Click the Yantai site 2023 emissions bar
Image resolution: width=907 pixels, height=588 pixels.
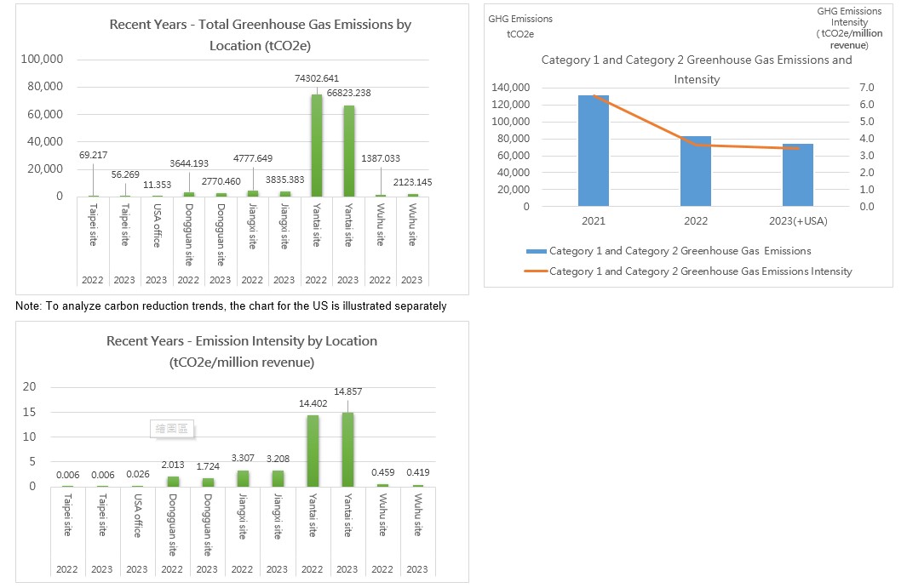[x=349, y=151]
